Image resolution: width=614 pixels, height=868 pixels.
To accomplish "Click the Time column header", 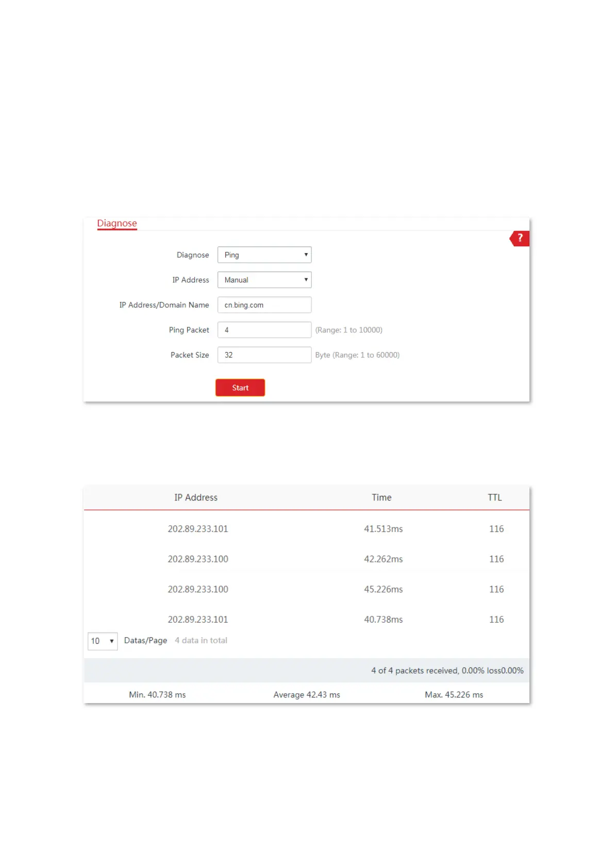I will click(381, 497).
